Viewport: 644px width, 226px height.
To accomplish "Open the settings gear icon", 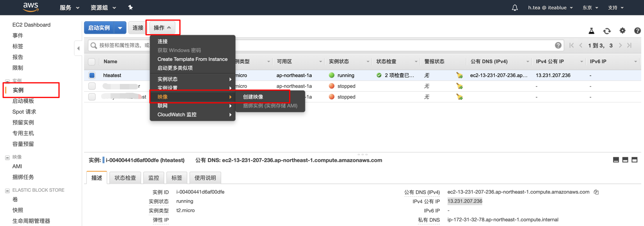I will click(622, 31).
